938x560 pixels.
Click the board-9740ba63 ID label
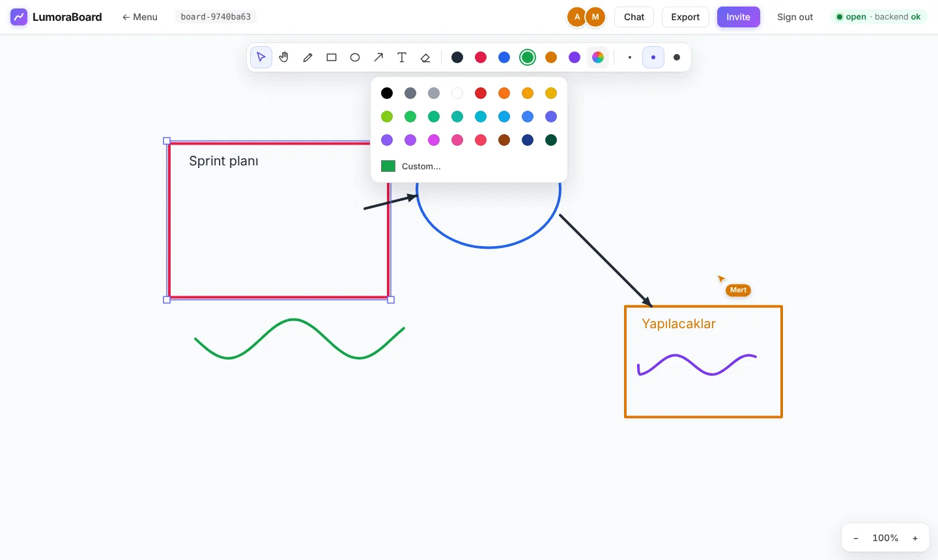coord(216,17)
